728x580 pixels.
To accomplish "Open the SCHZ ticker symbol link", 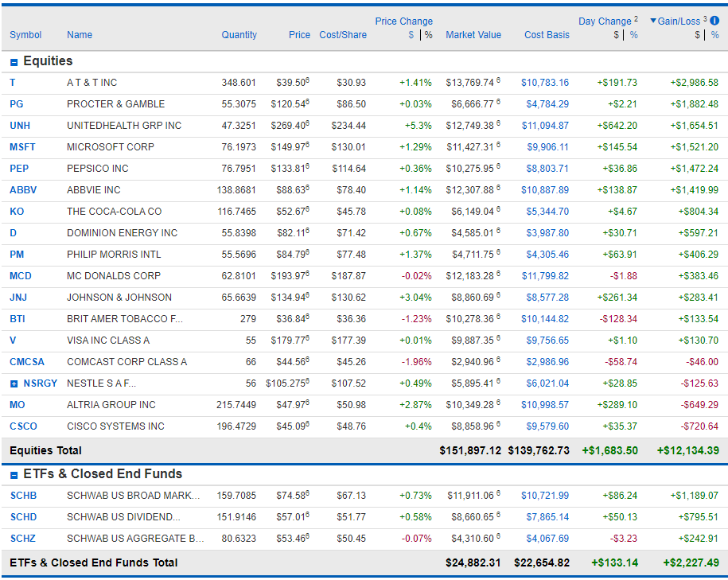I will pos(23,538).
